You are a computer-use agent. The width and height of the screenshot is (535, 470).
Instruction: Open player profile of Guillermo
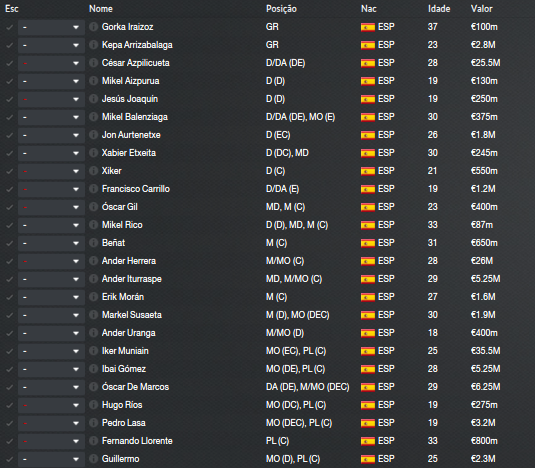tap(120, 459)
